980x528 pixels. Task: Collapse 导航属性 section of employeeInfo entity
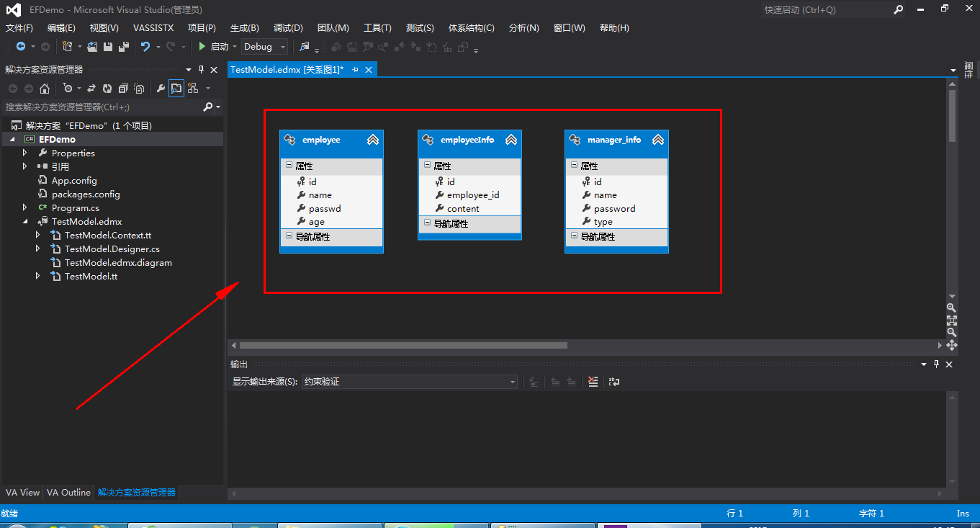point(427,223)
